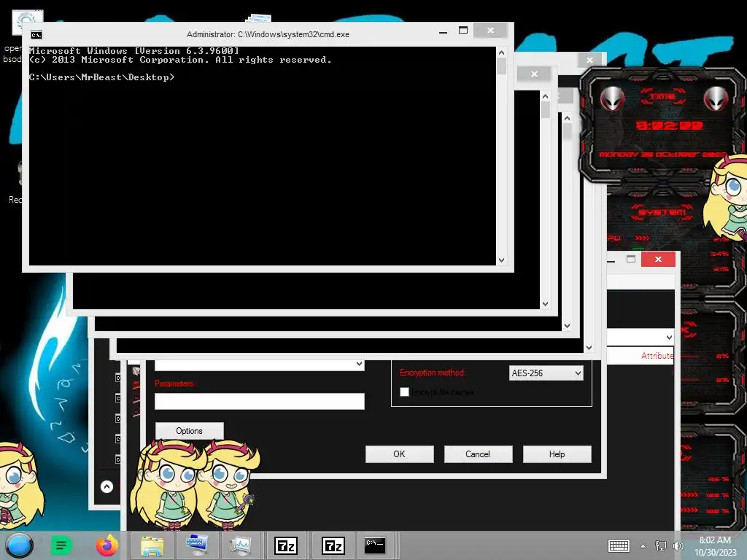Click front cmd window scroll-up arrow

coord(501,52)
